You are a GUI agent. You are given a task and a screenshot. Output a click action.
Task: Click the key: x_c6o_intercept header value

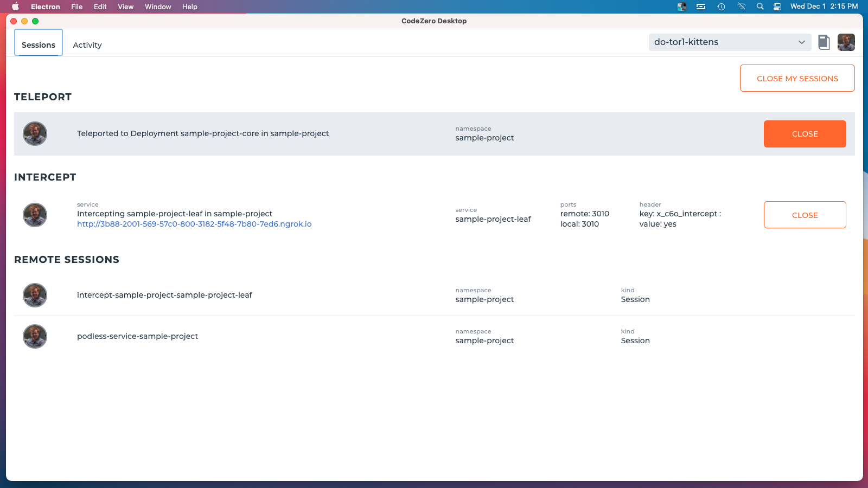[680, 214]
